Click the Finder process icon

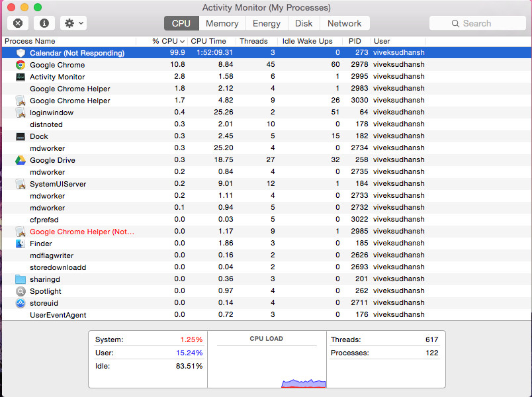point(21,243)
